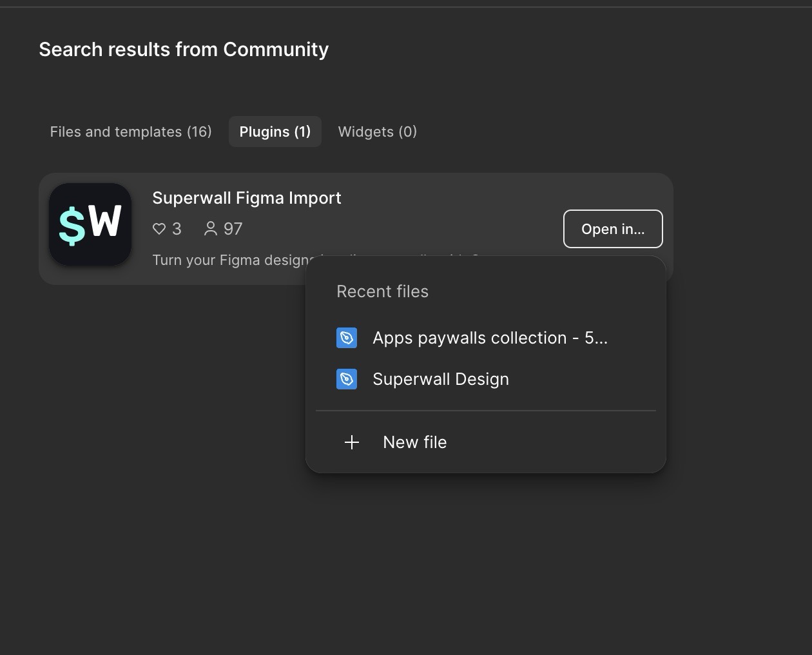Switch to the Files and templates tab
This screenshot has height=655, width=812.
click(x=130, y=132)
